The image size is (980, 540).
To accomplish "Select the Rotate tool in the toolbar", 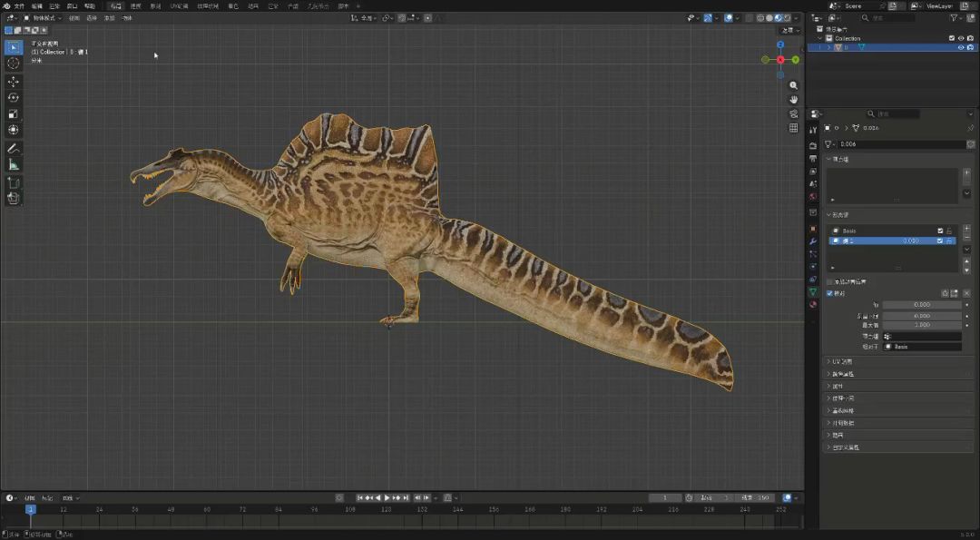I will point(14,97).
